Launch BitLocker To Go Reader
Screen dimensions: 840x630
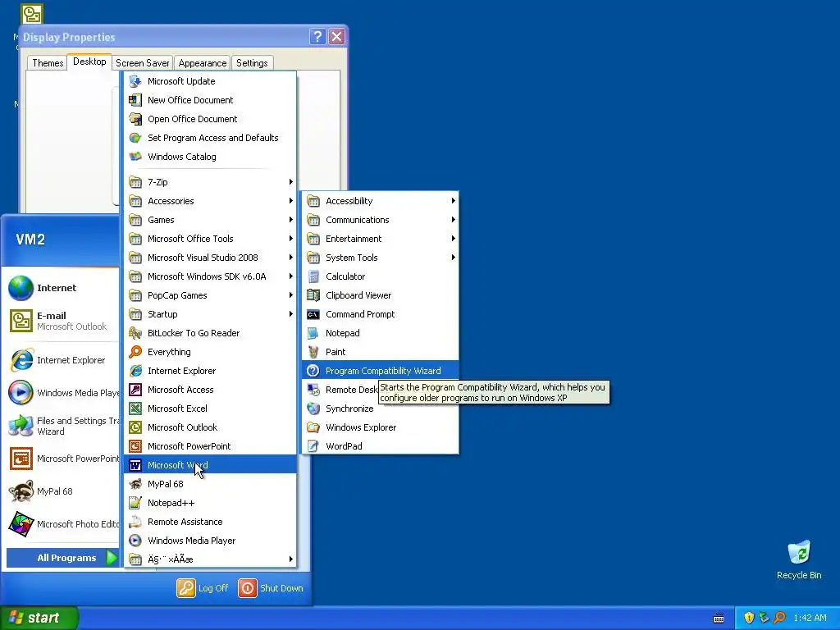tap(210, 333)
